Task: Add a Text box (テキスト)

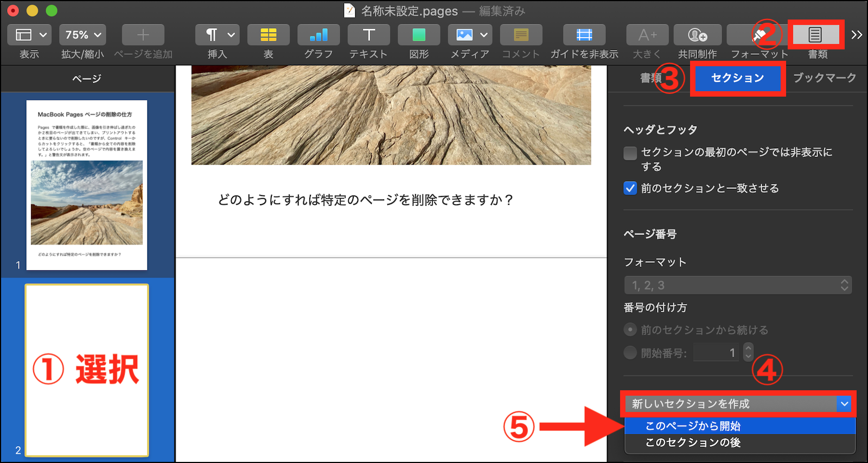Action: [368, 35]
